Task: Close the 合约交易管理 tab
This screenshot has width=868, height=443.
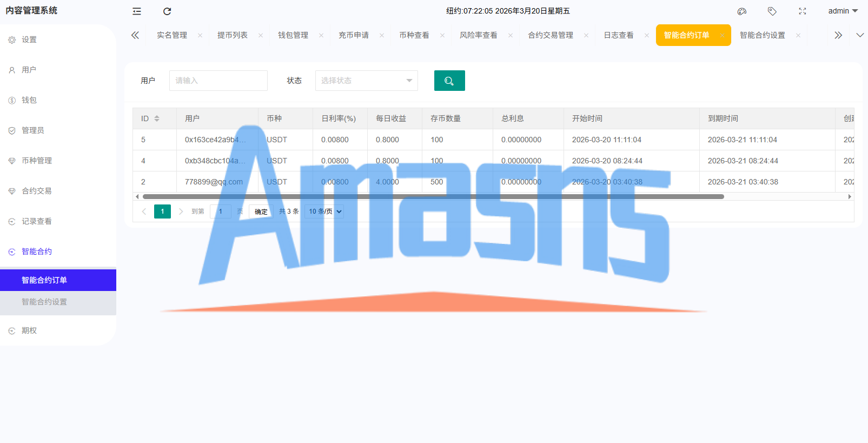Action: click(x=586, y=35)
